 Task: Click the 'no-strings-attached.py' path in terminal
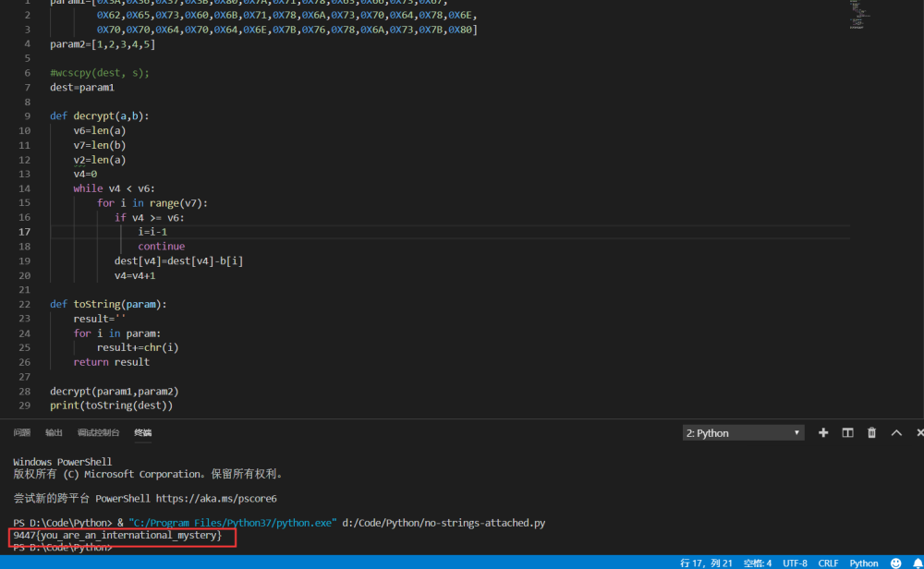(444, 523)
